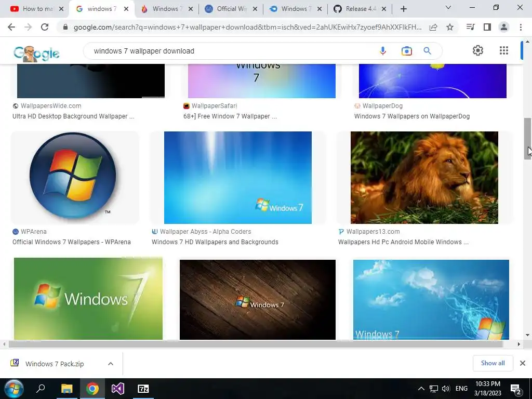The image size is (532, 399).
Task: Open 'Wallpapers Hd Pc Android Mobile Windows' link
Action: click(x=403, y=242)
